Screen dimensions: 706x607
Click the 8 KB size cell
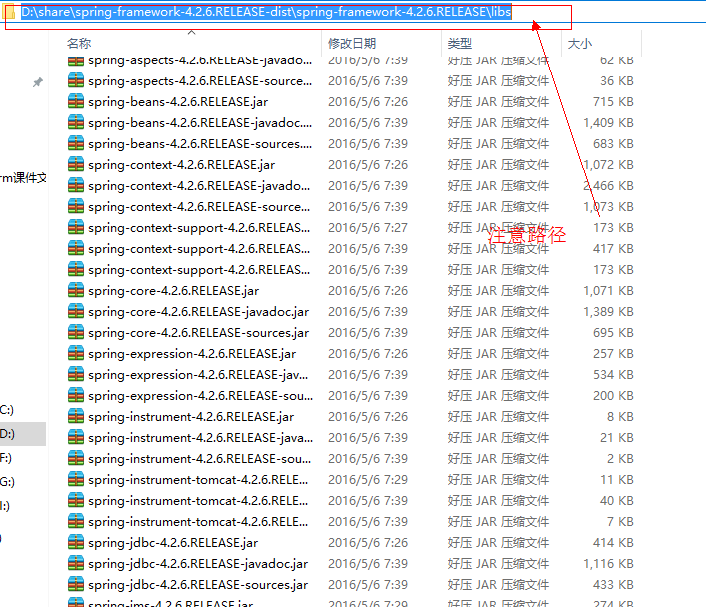tap(620, 417)
